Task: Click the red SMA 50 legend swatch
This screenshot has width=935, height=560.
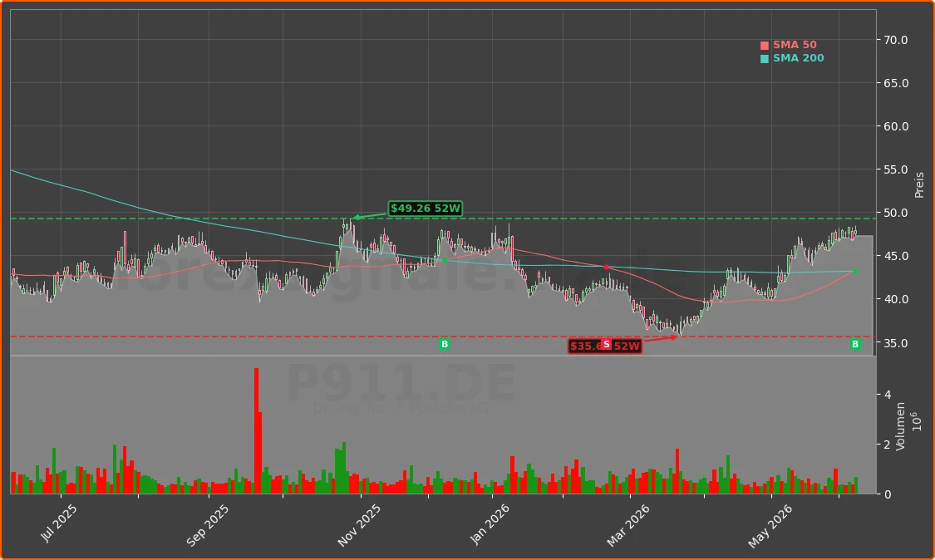Action: (x=765, y=46)
